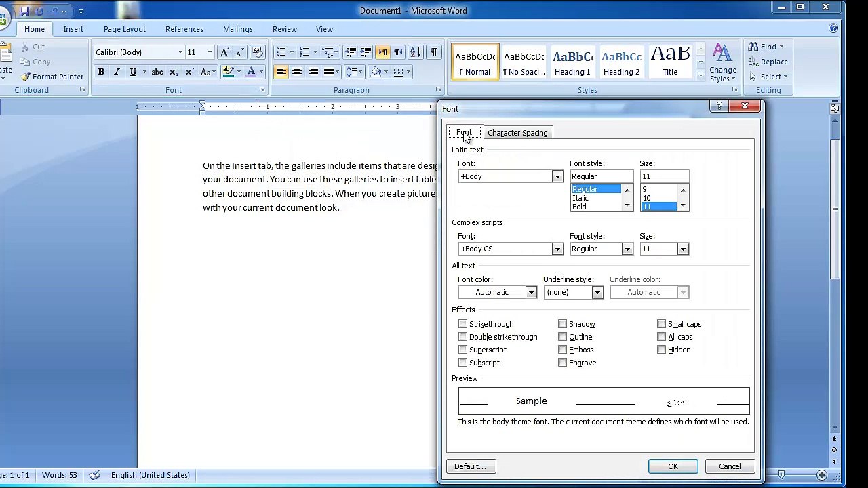The height and width of the screenshot is (488, 868).
Task: Clear formatting with the eraser icon
Action: tap(257, 52)
